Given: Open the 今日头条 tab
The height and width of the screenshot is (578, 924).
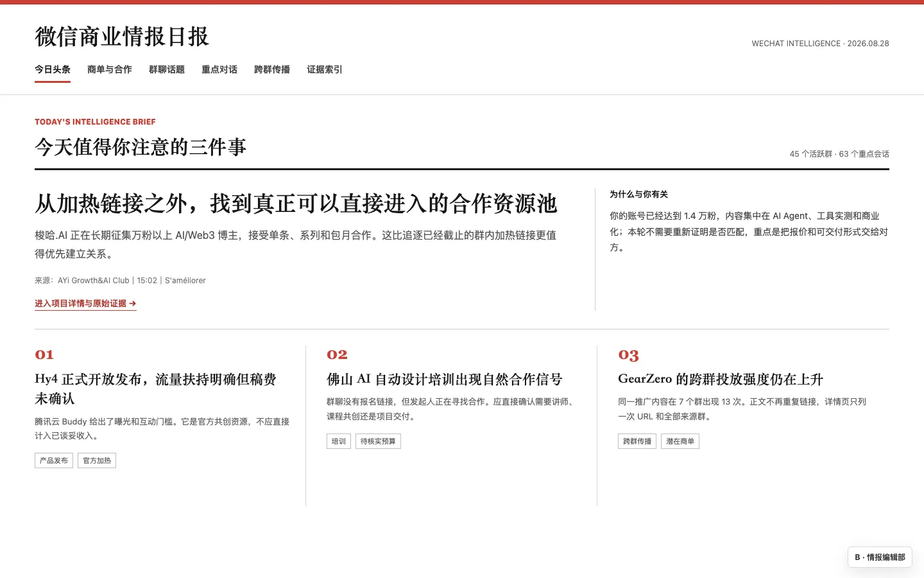Looking at the screenshot, I should click(x=53, y=69).
